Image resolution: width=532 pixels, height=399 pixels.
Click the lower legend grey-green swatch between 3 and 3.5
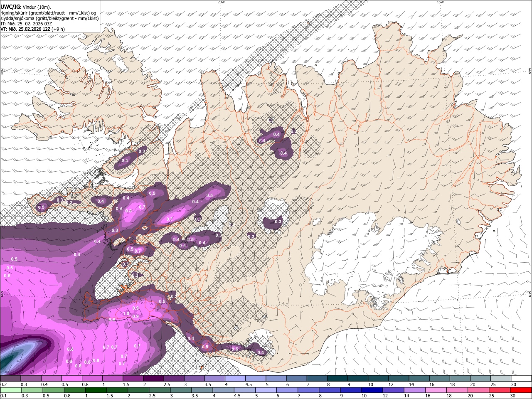(x=181, y=390)
